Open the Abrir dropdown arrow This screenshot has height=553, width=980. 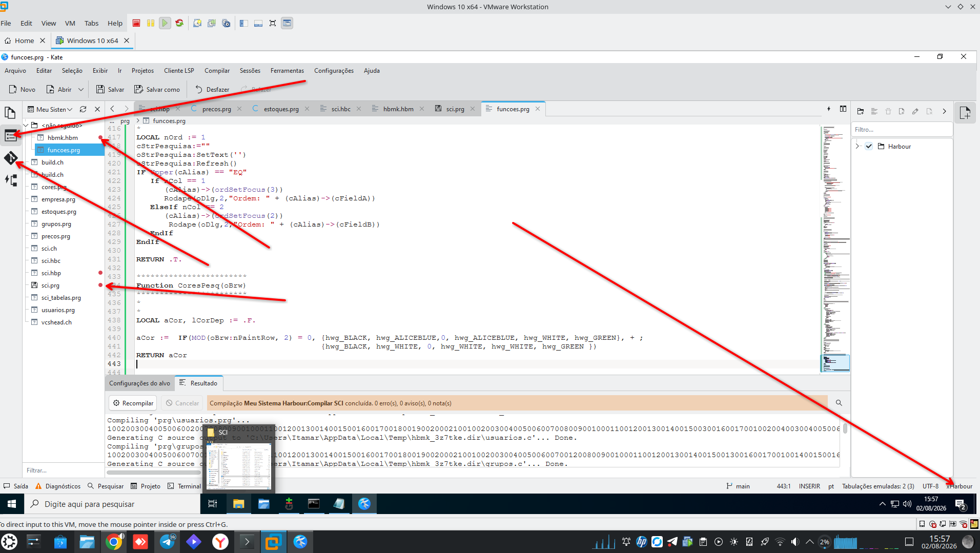(x=81, y=89)
